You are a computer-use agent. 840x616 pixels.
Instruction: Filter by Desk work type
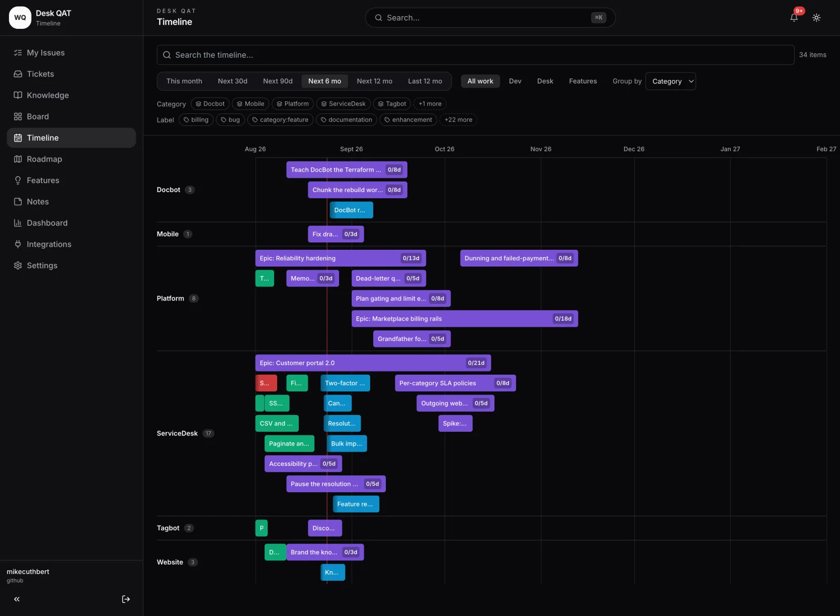545,81
